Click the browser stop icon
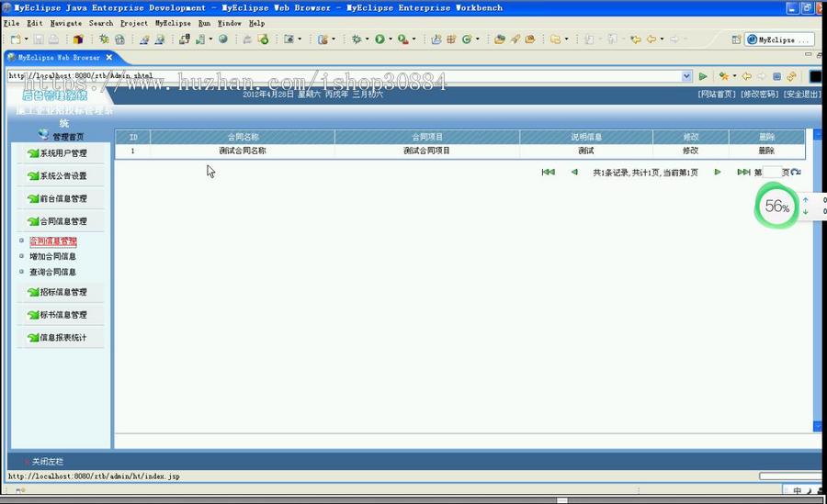 pos(776,76)
